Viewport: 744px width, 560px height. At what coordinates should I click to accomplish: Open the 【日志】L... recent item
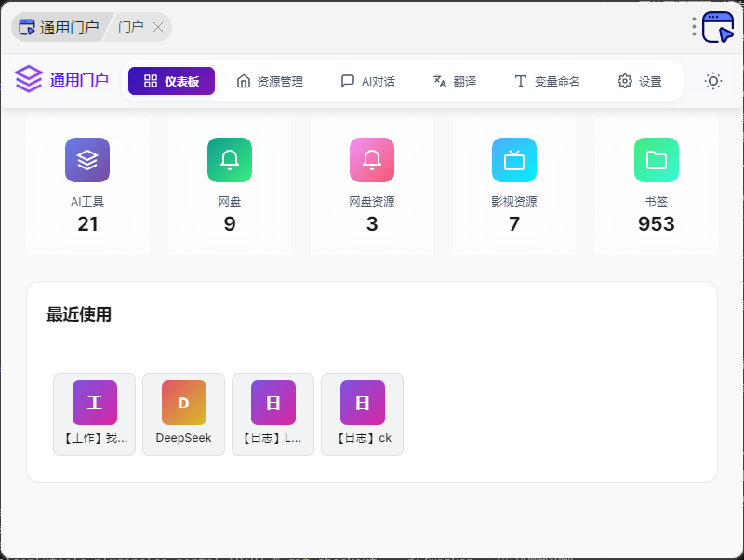pyautogui.click(x=273, y=414)
